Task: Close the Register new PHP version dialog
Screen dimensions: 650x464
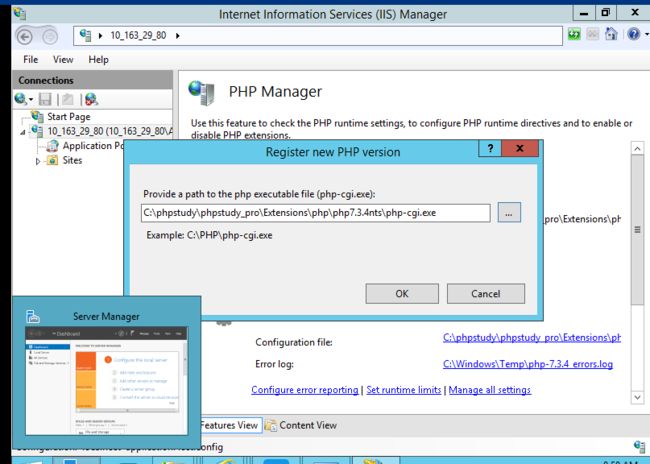Action: point(520,148)
